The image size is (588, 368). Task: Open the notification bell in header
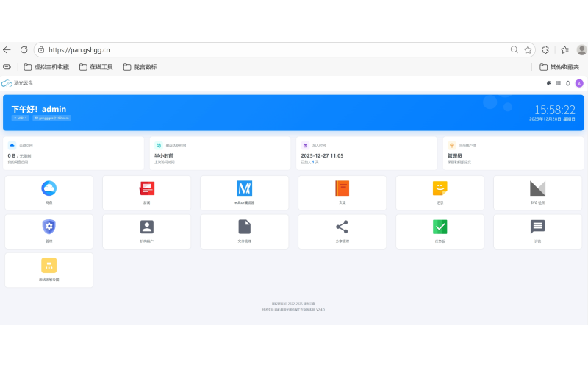568,83
